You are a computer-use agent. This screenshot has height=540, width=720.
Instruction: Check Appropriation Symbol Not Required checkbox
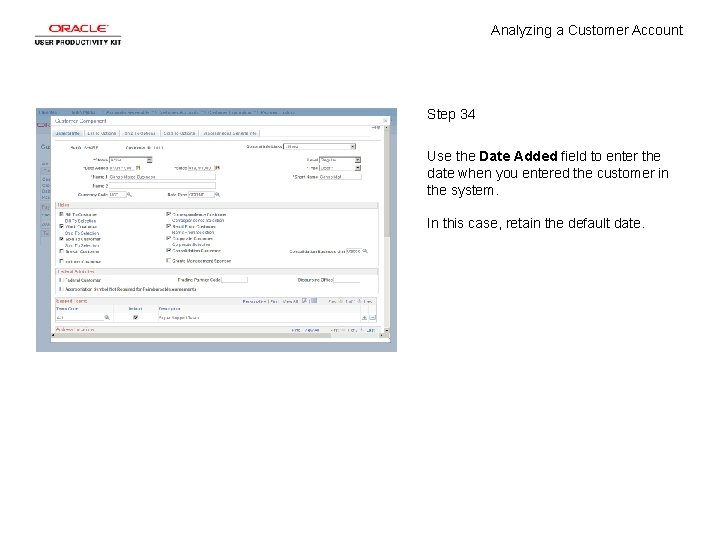61,289
